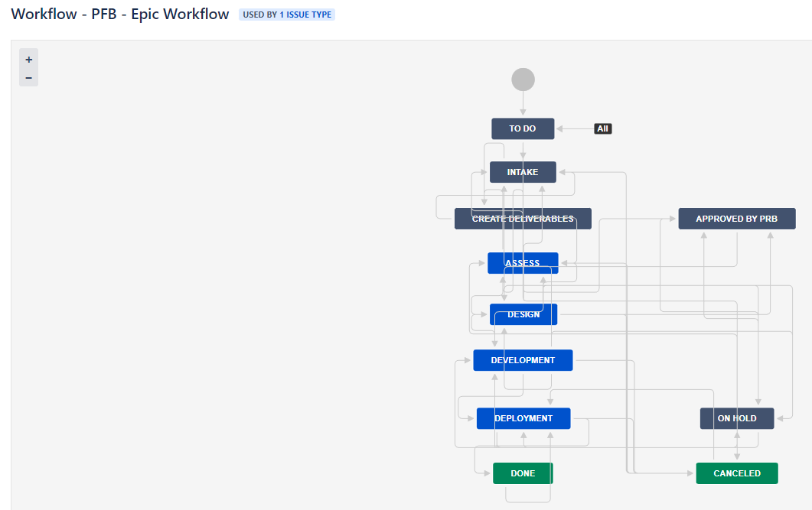Screen dimensions: 812x510
Task: Select the CANCELED status node
Action: click(x=737, y=473)
